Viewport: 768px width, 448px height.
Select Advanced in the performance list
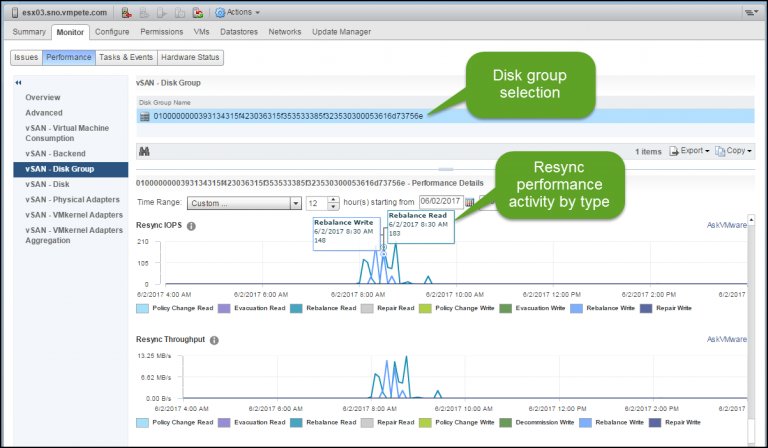point(44,113)
